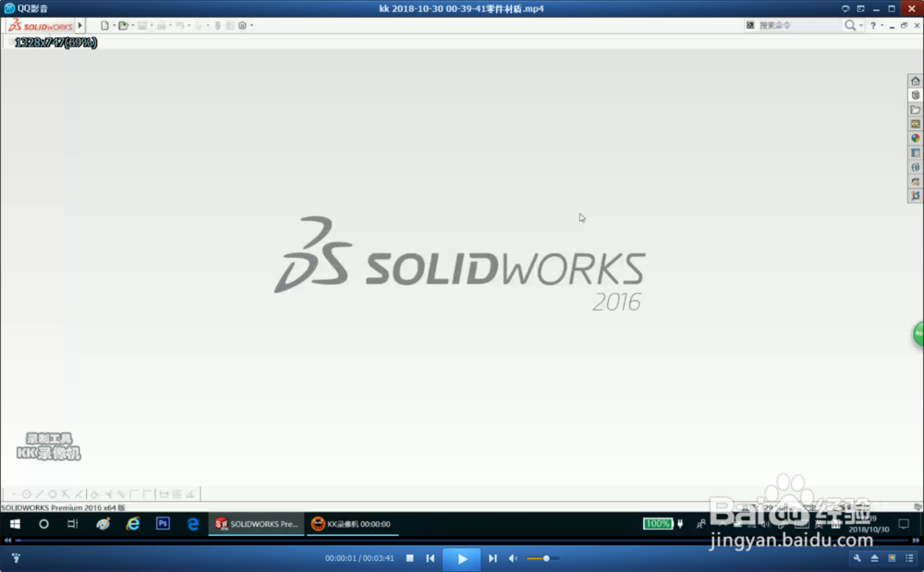Click the play button in QQ影音
Viewport: 924px width, 572px height.
coord(461,558)
